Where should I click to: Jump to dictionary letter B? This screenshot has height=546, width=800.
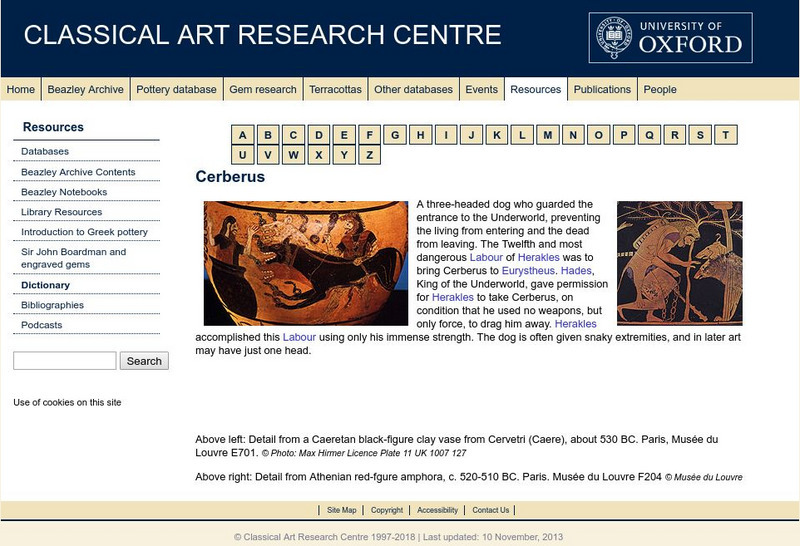(x=268, y=135)
